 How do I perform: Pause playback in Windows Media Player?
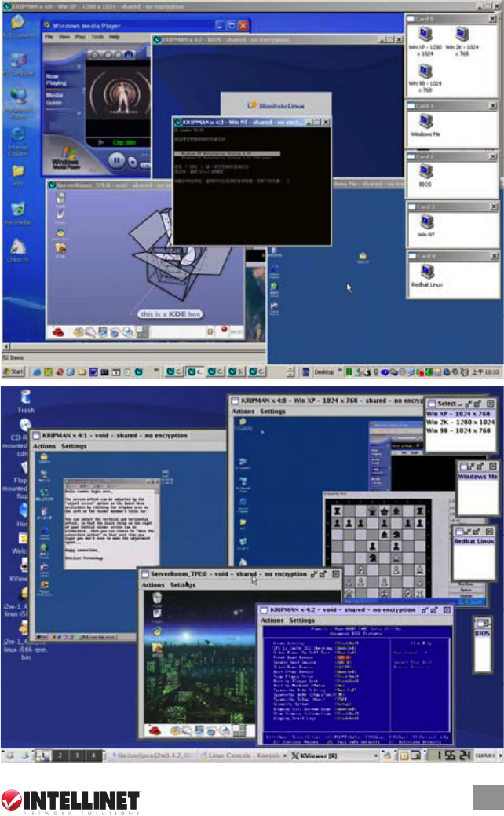coord(115,161)
